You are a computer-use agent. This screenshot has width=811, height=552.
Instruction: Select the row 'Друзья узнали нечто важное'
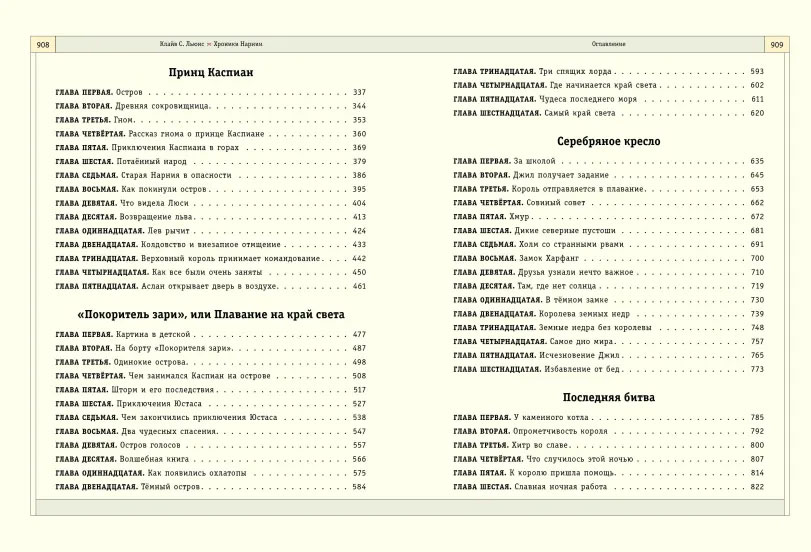coord(609,273)
